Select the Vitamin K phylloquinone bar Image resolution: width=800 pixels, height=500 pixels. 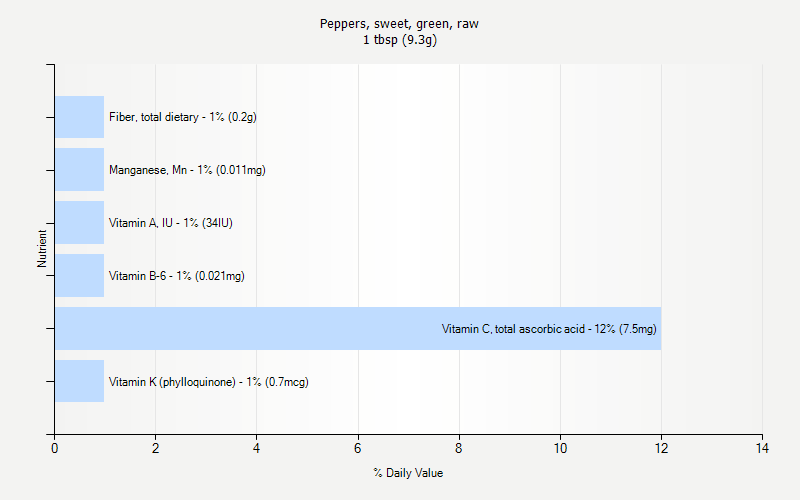(x=79, y=381)
